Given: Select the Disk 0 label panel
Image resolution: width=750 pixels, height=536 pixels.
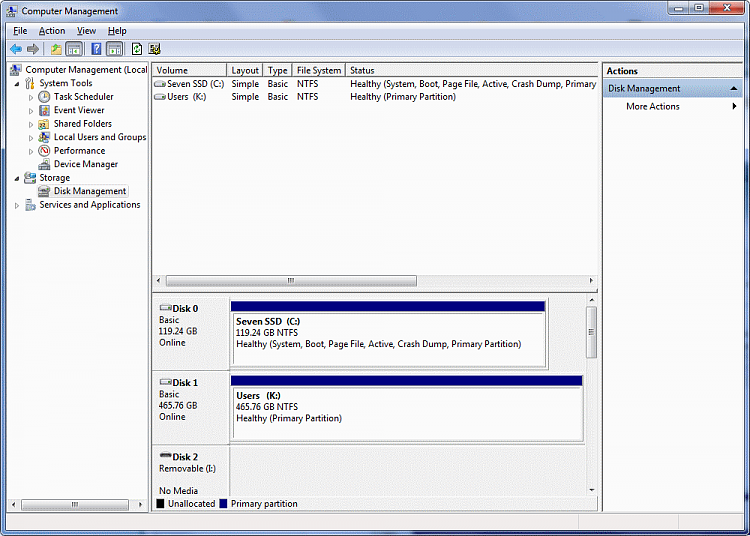Looking at the screenshot, I should (190, 333).
